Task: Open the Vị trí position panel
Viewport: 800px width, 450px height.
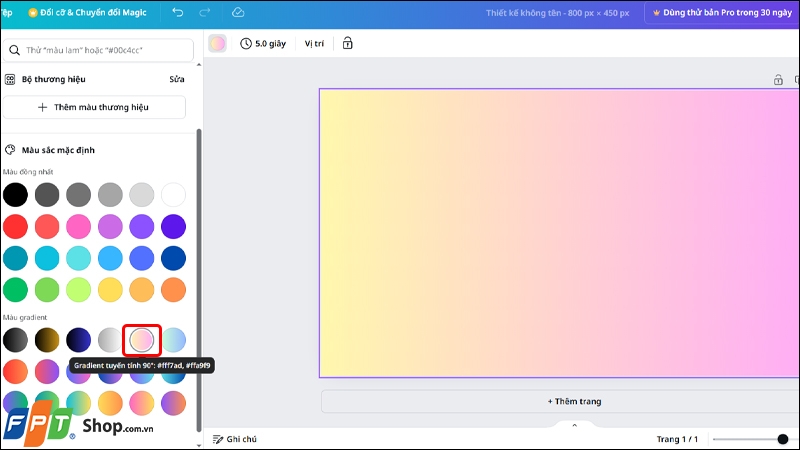Action: coord(314,43)
